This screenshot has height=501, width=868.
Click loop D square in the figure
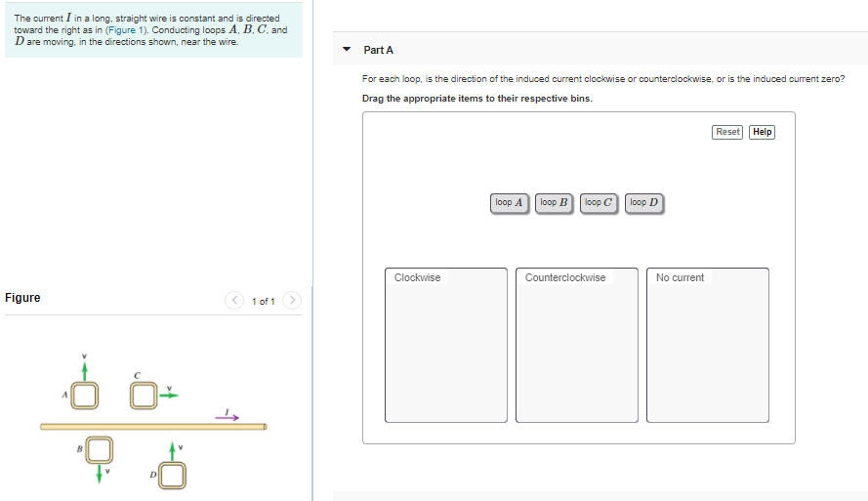click(172, 476)
